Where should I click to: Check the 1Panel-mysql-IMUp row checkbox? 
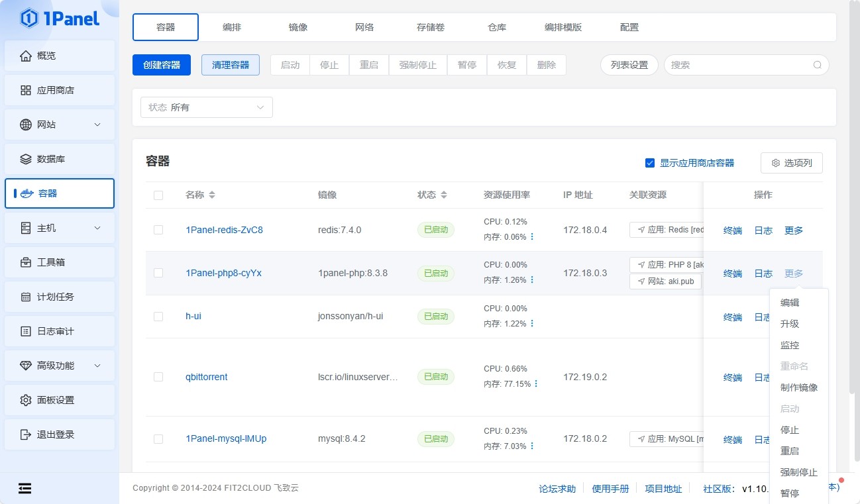(158, 438)
